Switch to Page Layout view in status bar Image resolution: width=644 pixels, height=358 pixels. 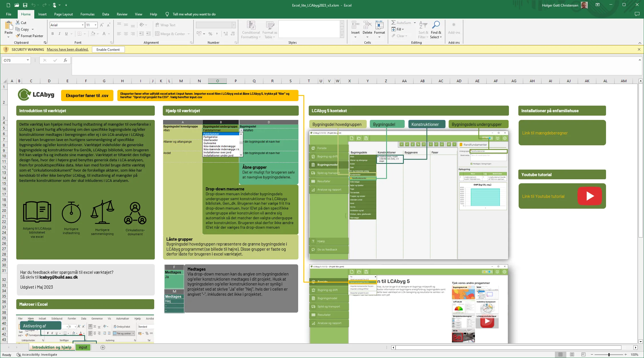[x=572, y=355]
